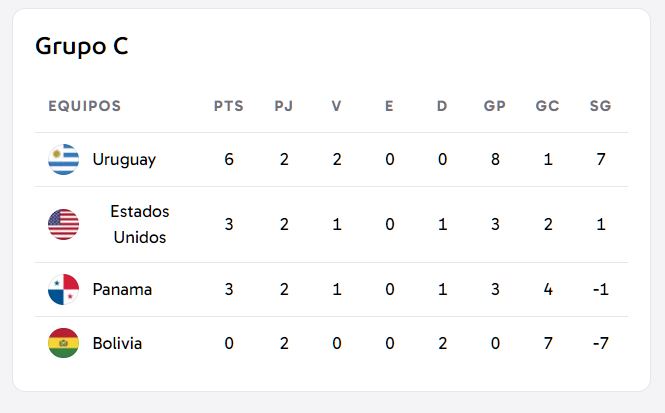Click the SG column header

601,106
